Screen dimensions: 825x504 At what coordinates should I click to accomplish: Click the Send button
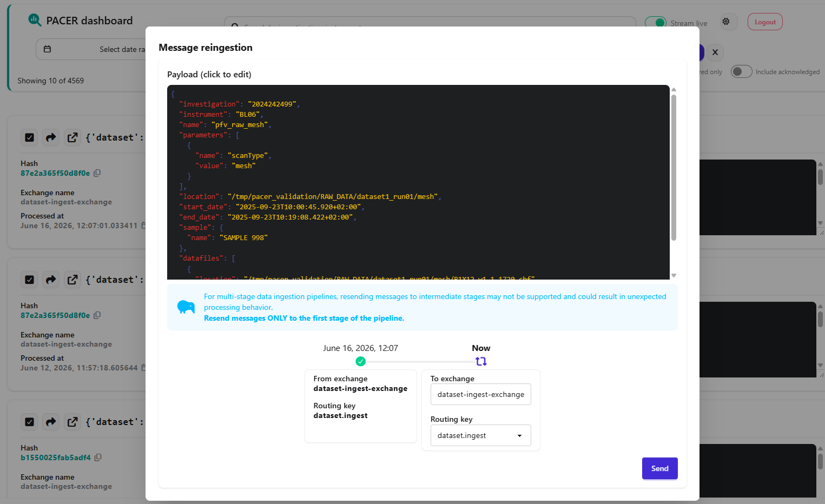(660, 468)
